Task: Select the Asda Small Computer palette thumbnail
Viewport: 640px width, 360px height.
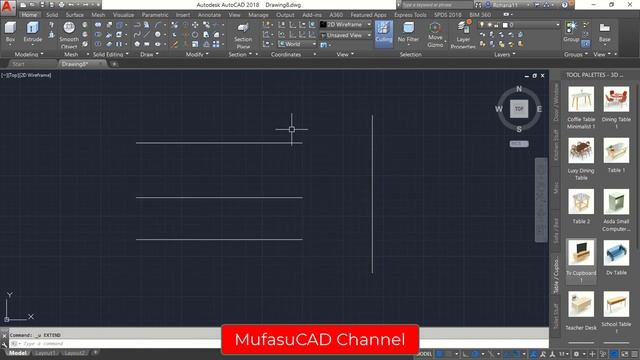Action: pos(616,202)
